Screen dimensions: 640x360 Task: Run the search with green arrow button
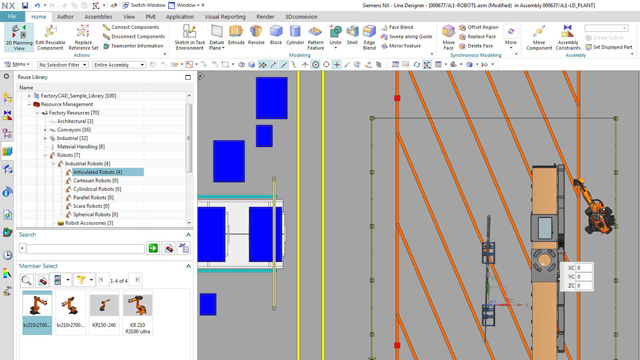click(153, 248)
